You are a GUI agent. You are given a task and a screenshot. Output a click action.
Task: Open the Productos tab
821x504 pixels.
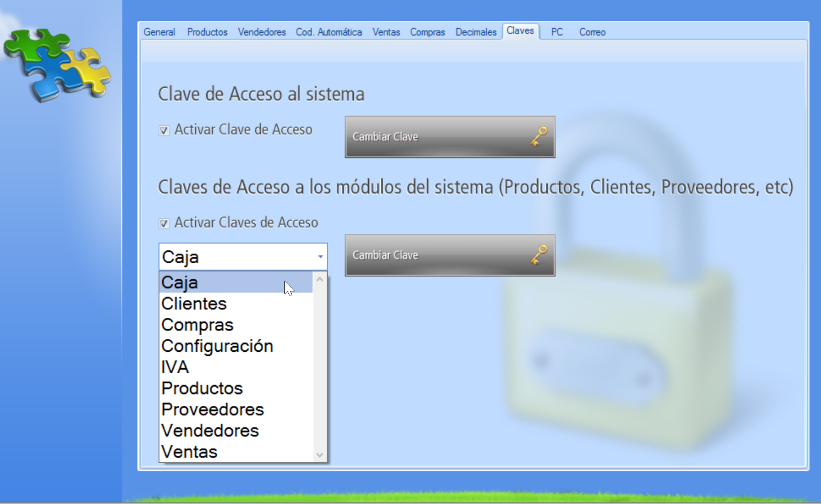(207, 32)
